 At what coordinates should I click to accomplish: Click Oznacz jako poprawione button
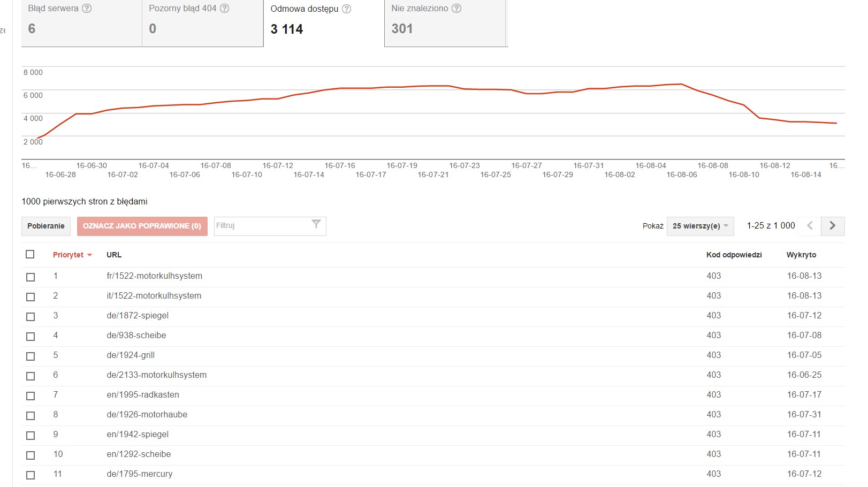(x=142, y=226)
